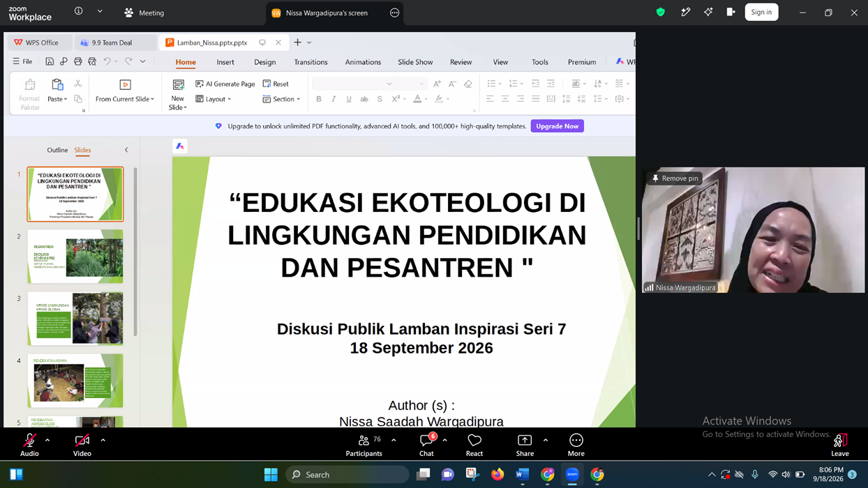
Task: Open the Chat panel with 6 unread
Action: (x=426, y=444)
